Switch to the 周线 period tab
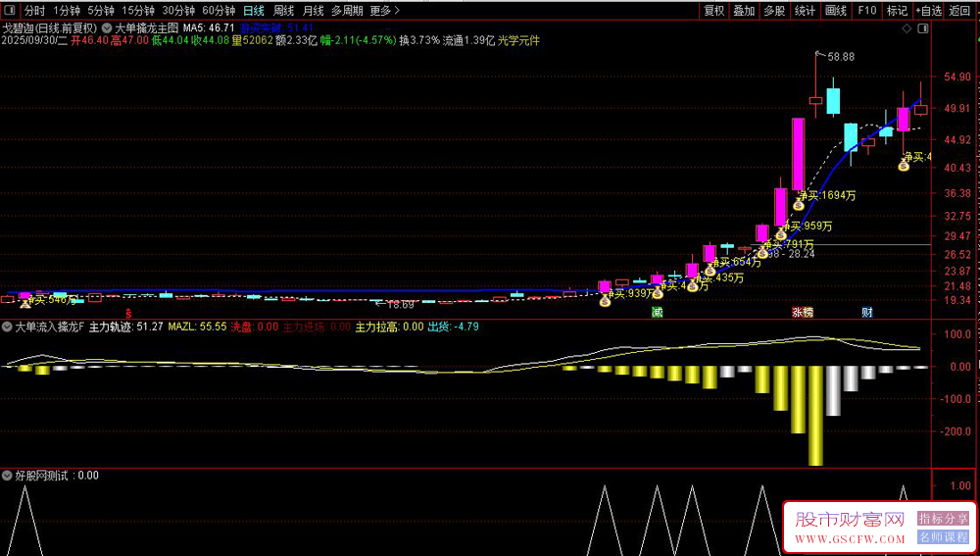The image size is (980, 556). [284, 11]
